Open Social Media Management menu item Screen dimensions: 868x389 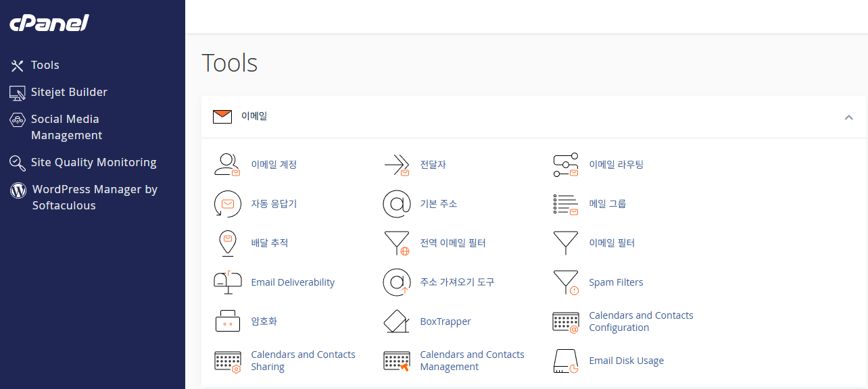[67, 128]
